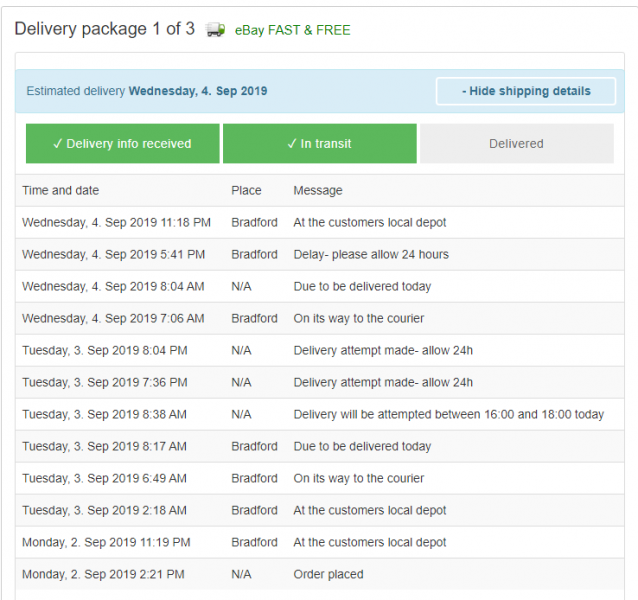Click Tuesday 3. Sep 2019 8:04 PM entry
The height and width of the screenshot is (600, 638).
[104, 350]
